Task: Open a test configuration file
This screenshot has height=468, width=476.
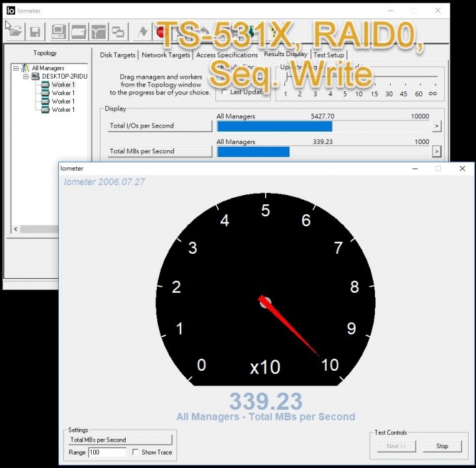Action: tap(15, 31)
